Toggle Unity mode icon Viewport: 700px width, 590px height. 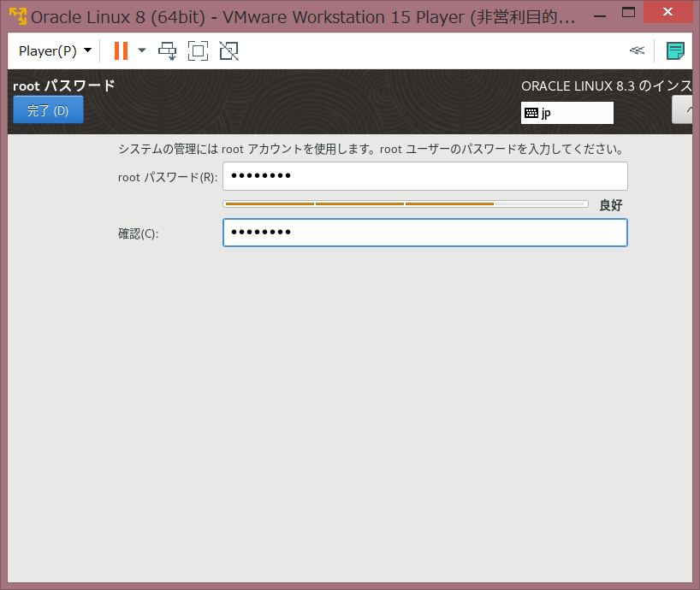coord(229,50)
